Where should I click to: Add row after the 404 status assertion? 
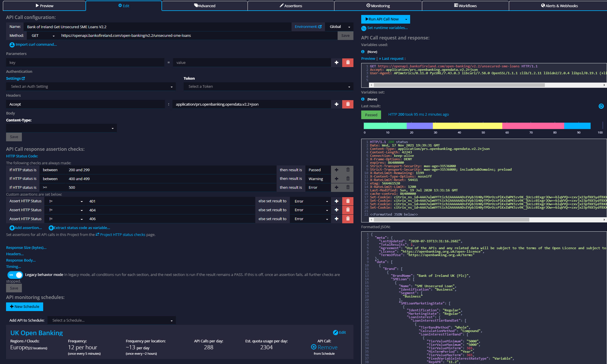(336, 210)
